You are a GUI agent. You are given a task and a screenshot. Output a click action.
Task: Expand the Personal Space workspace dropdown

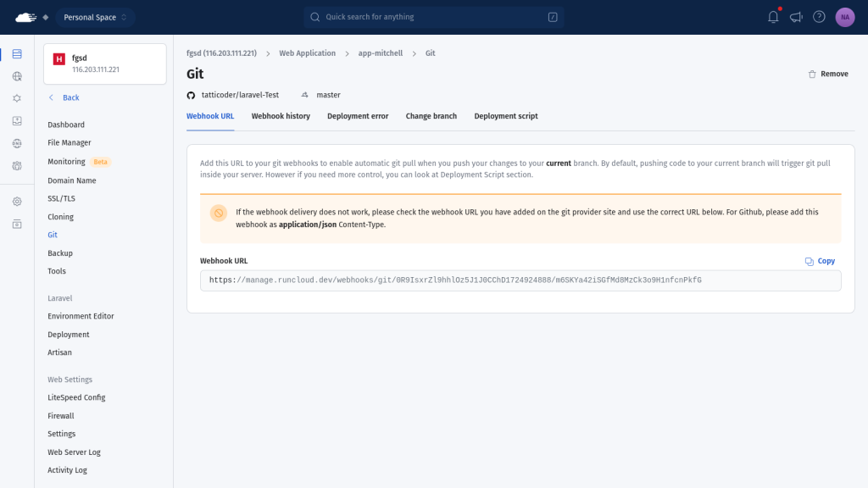coord(95,17)
